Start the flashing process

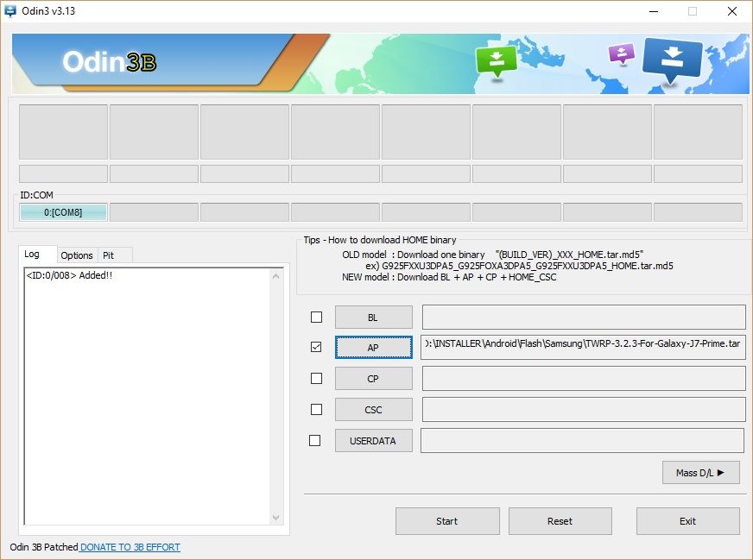tap(447, 521)
